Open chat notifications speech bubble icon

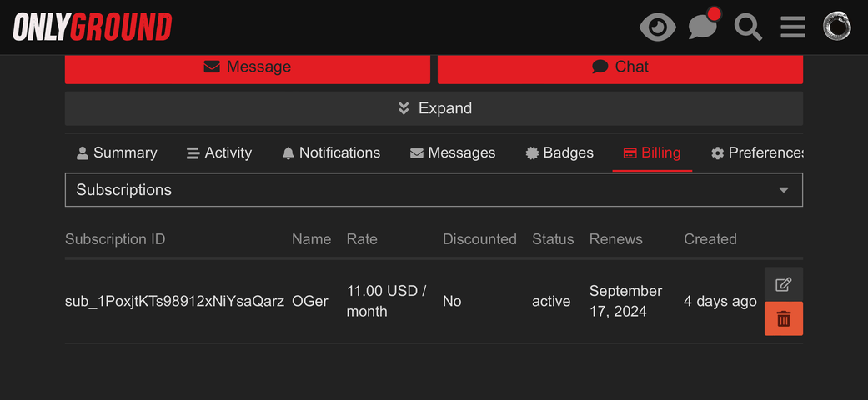pyautogui.click(x=704, y=25)
